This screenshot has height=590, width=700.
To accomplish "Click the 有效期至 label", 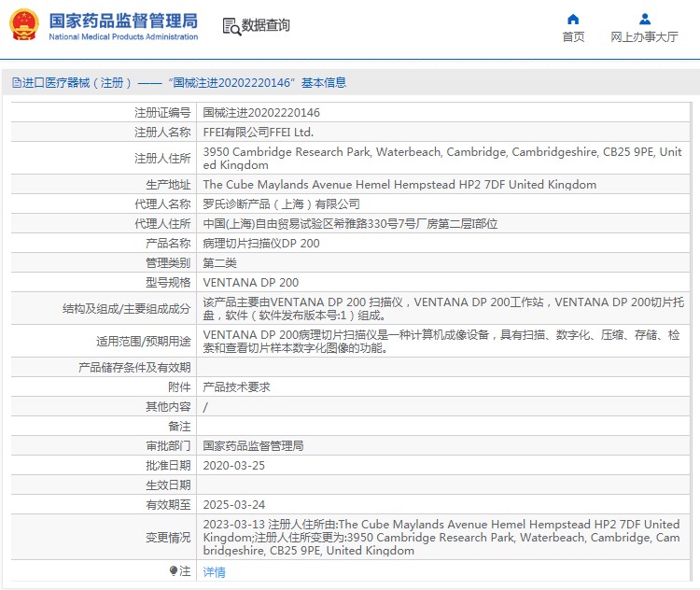I will 168,505.
